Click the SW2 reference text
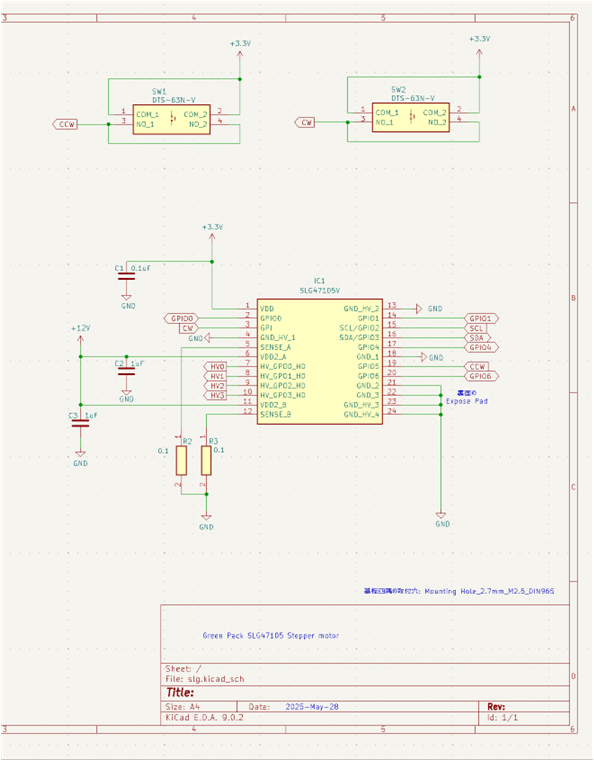This screenshot has height=761, width=594. (398, 90)
